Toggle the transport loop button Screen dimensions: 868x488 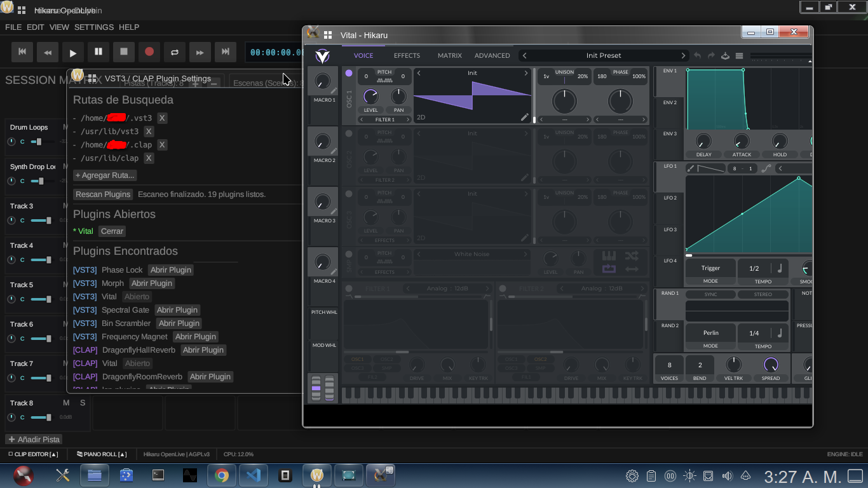[175, 52]
